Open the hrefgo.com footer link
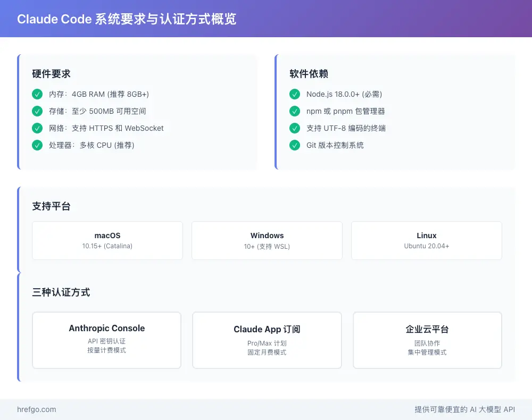Viewport: 532px width, 420px height. [x=37, y=409]
